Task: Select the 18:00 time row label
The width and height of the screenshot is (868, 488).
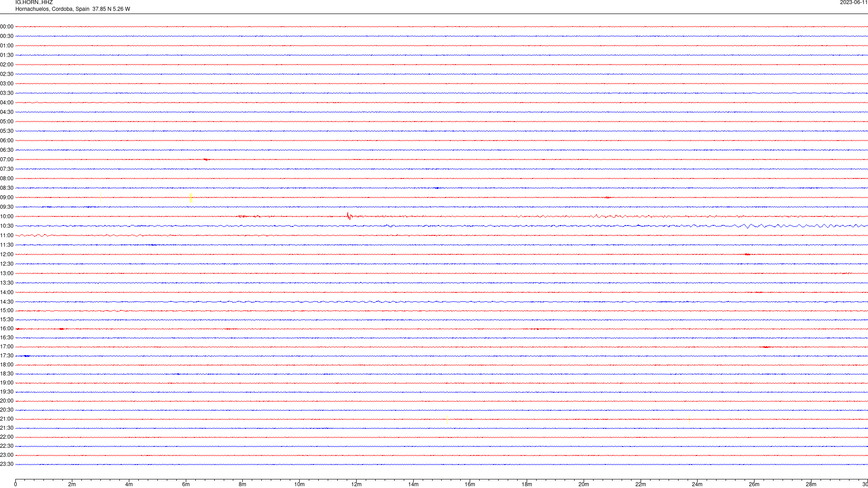Action: click(x=7, y=365)
